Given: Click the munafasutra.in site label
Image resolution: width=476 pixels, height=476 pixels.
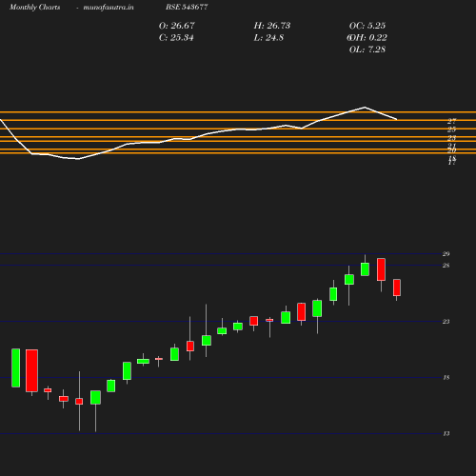Looking at the screenshot, I should point(109,7).
